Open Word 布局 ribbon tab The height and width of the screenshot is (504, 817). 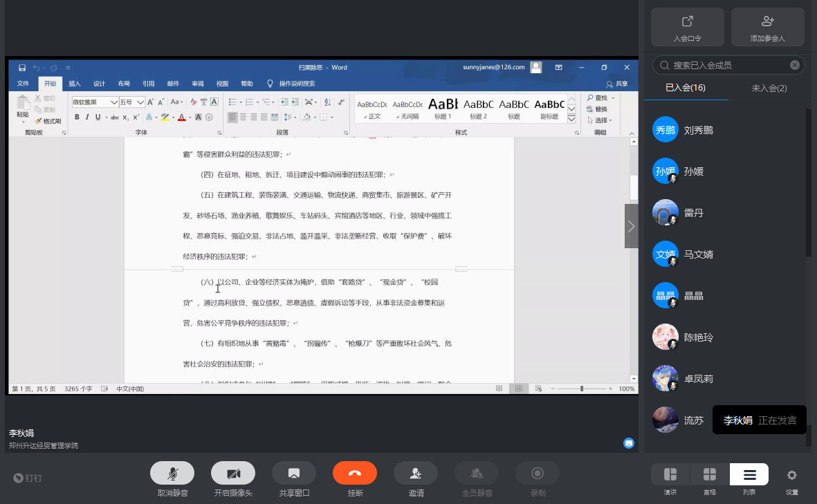click(x=124, y=83)
